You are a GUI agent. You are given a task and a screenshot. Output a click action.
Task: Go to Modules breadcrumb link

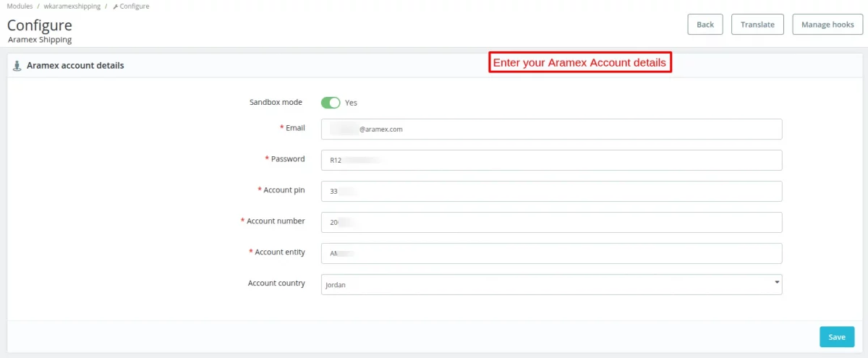[x=20, y=6]
